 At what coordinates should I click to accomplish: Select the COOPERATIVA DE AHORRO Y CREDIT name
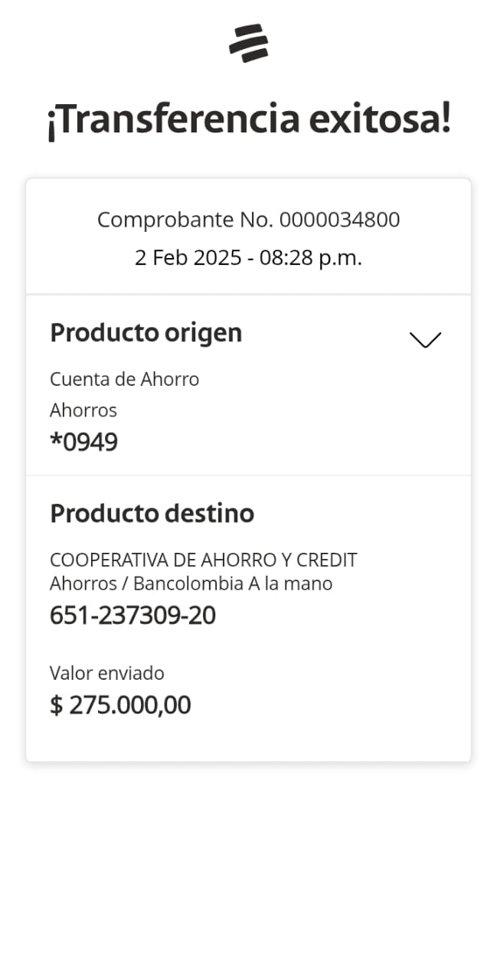pyautogui.click(x=203, y=560)
